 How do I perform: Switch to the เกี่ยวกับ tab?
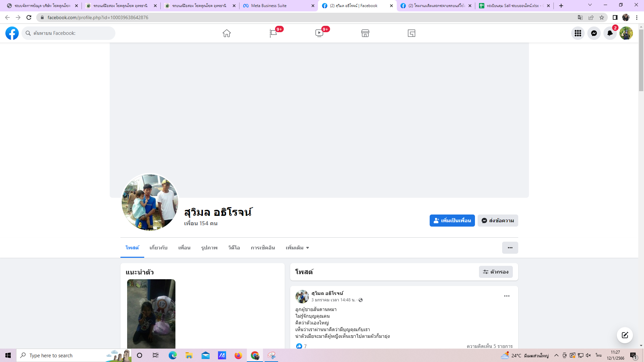pyautogui.click(x=158, y=248)
